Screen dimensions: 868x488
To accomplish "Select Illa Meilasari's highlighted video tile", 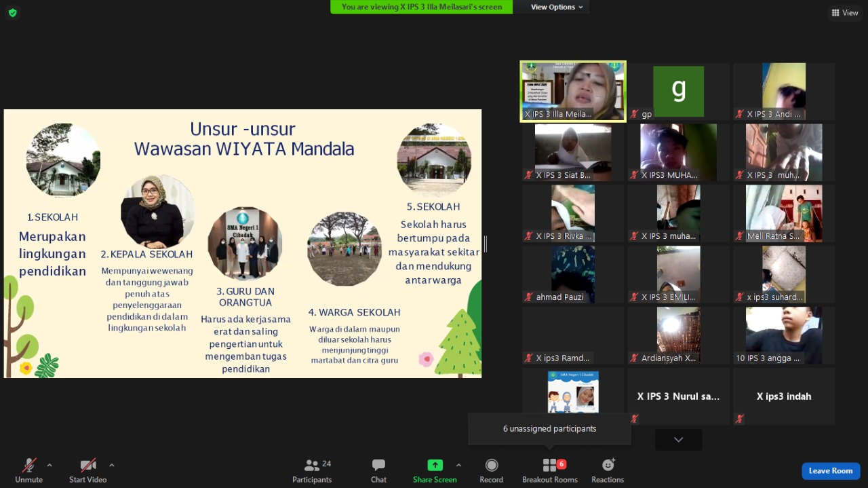I will (573, 91).
